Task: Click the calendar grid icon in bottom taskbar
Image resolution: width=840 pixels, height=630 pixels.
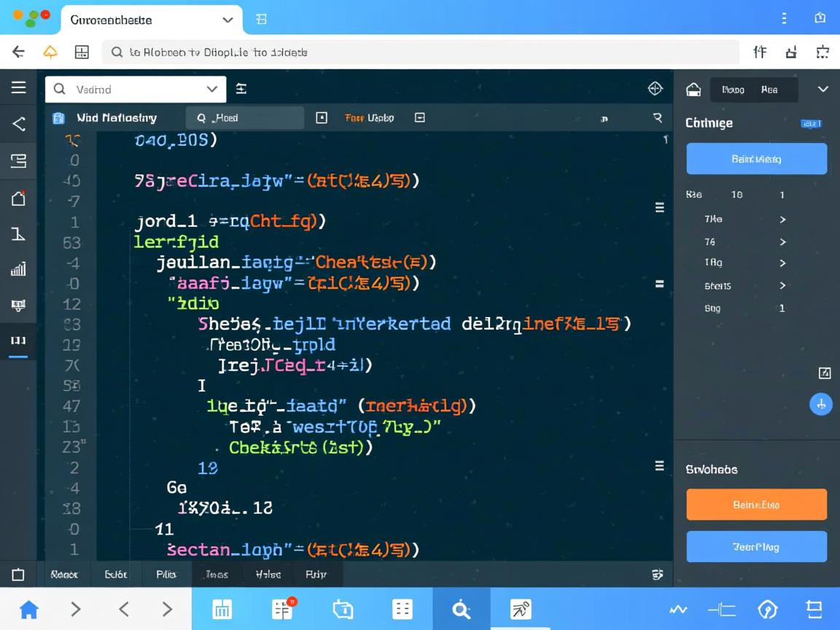Action: [222, 609]
